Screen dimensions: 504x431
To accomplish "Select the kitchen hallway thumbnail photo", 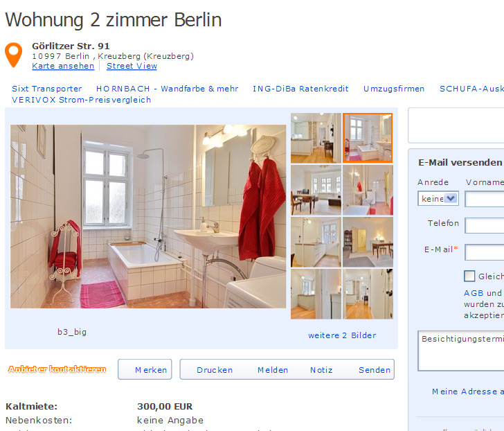I will pyautogui.click(x=316, y=138).
